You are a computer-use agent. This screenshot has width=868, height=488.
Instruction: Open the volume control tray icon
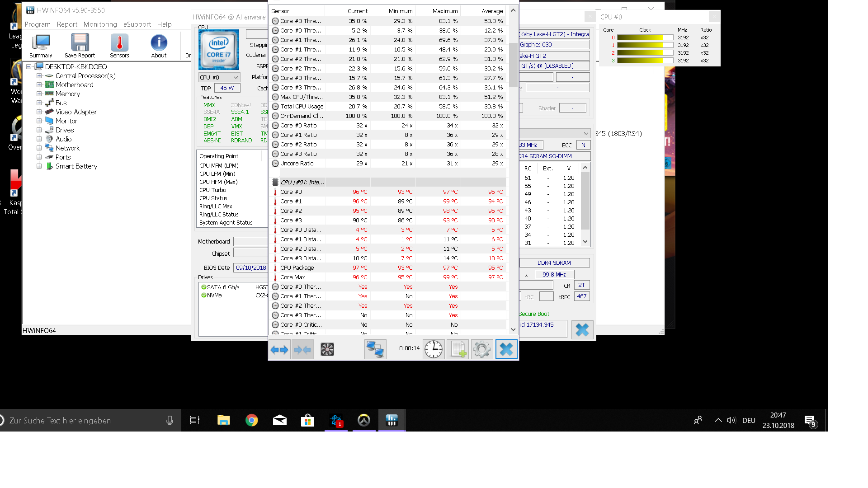pyautogui.click(x=731, y=421)
